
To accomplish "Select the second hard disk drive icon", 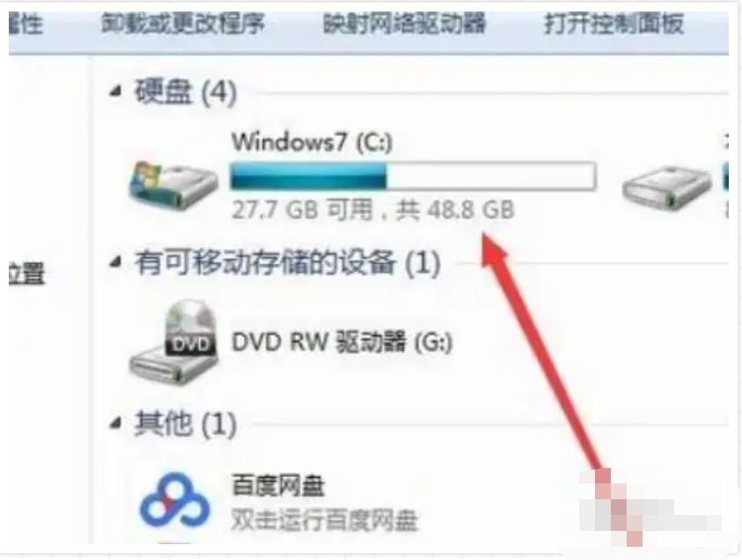I will pos(666,188).
